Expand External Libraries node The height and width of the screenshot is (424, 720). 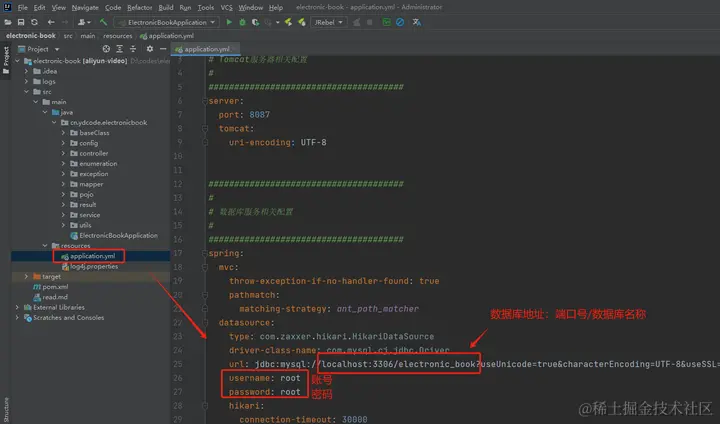(x=17, y=307)
